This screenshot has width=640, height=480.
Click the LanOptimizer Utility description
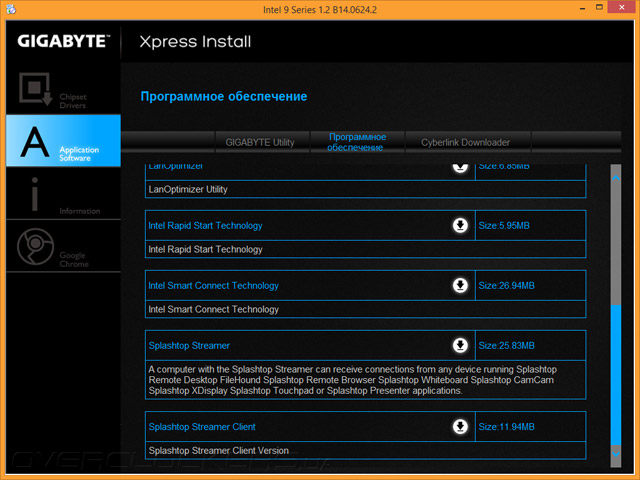pos(188,189)
